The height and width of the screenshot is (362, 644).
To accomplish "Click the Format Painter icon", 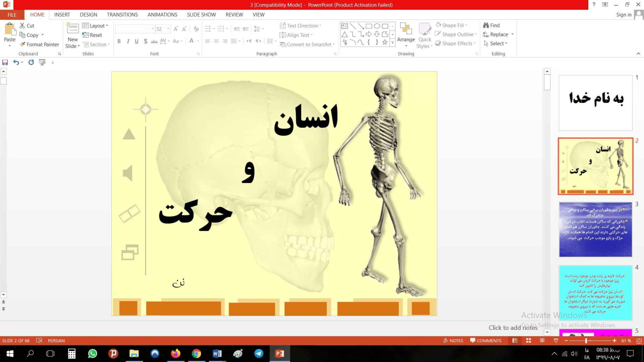I will 23,45.
